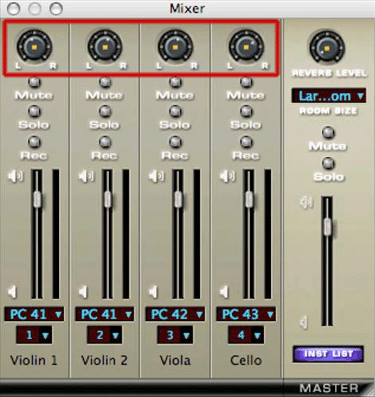
Task: Click the Violin 2 volume fader handle
Action: (x=107, y=199)
